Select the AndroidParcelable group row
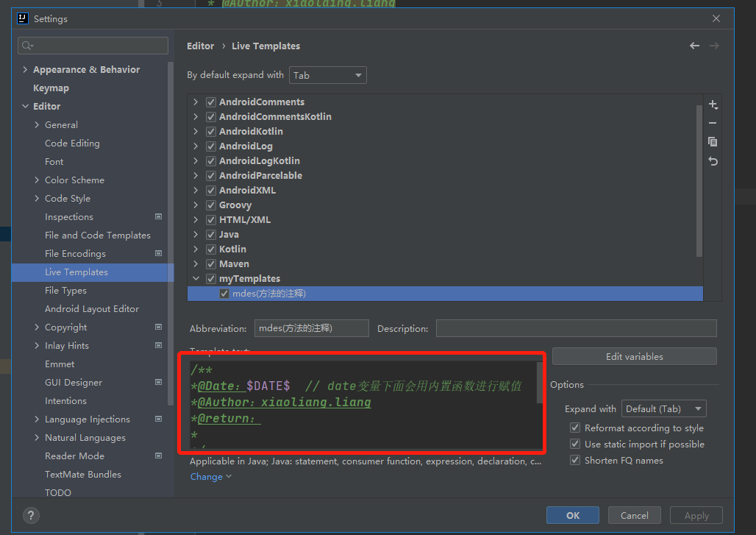The height and width of the screenshot is (535, 756). point(445,176)
